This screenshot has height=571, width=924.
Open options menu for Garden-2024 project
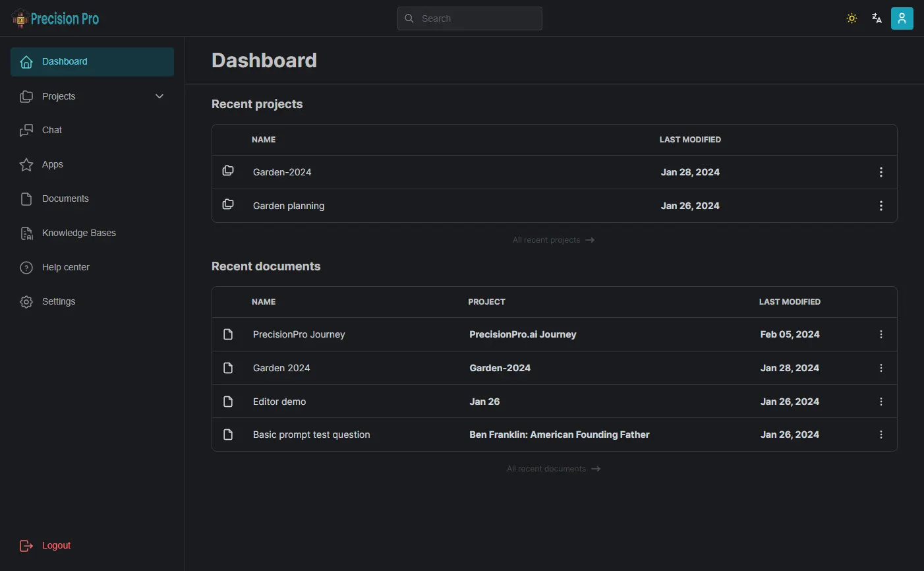(x=881, y=172)
